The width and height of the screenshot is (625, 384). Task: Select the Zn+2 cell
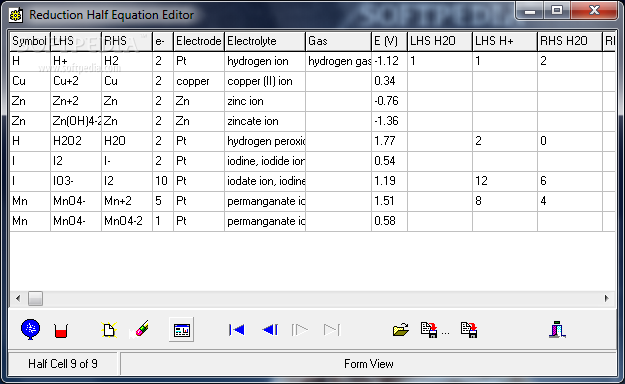(76, 101)
